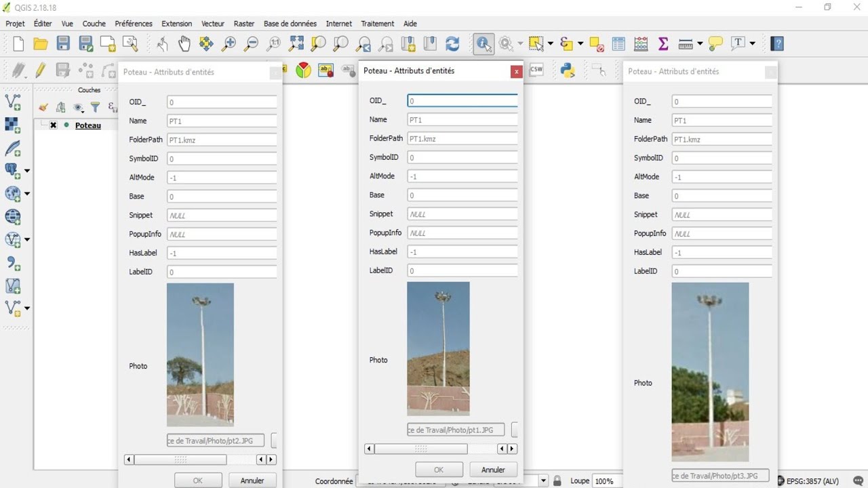Viewport: 868px width, 488px height.
Task: Toggle visibility checkbox of Poteau layer
Action: 54,125
